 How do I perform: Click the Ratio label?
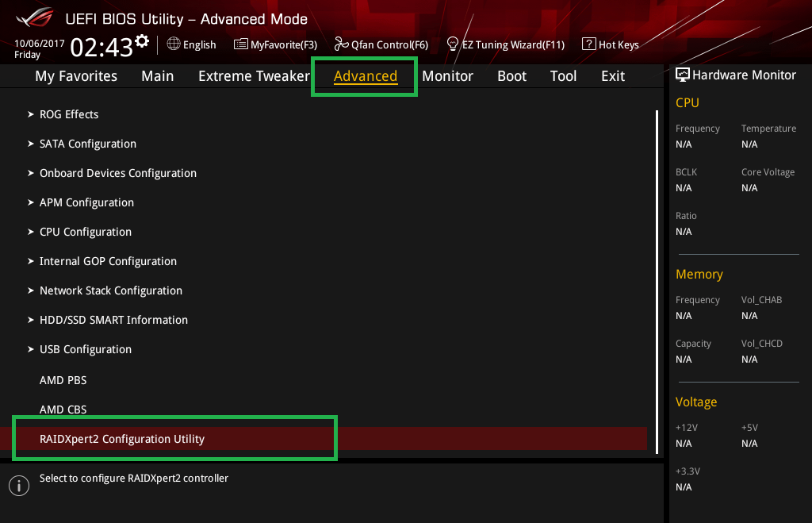point(686,216)
